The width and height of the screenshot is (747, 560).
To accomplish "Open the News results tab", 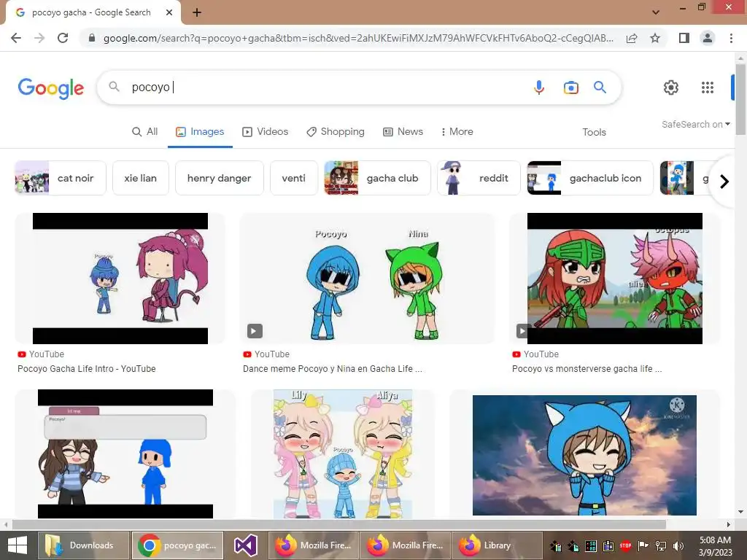I will [403, 132].
